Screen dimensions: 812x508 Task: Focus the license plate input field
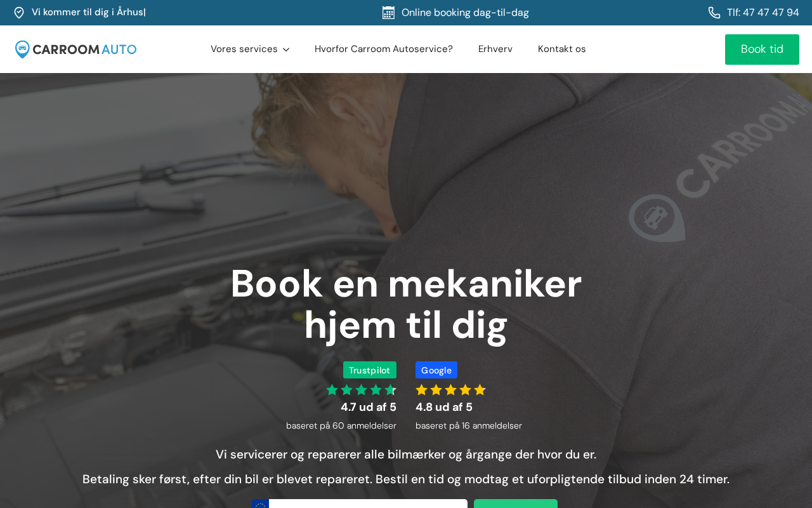point(368,504)
